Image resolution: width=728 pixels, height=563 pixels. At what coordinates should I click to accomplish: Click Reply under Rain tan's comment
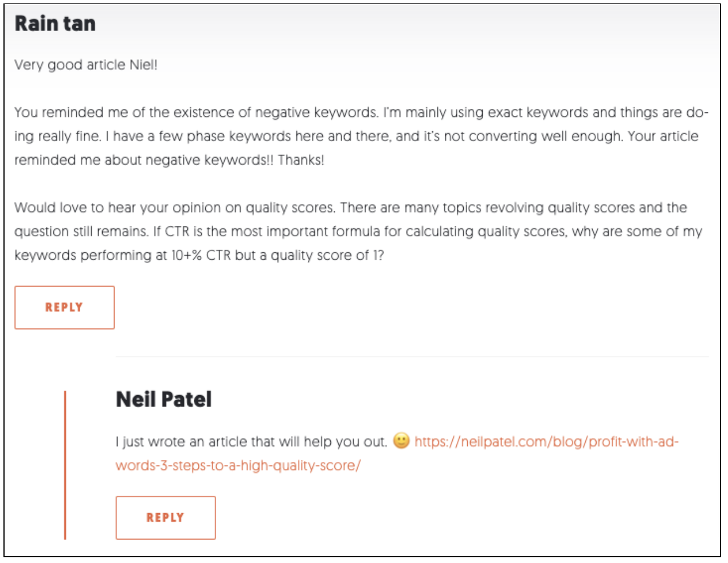[65, 307]
